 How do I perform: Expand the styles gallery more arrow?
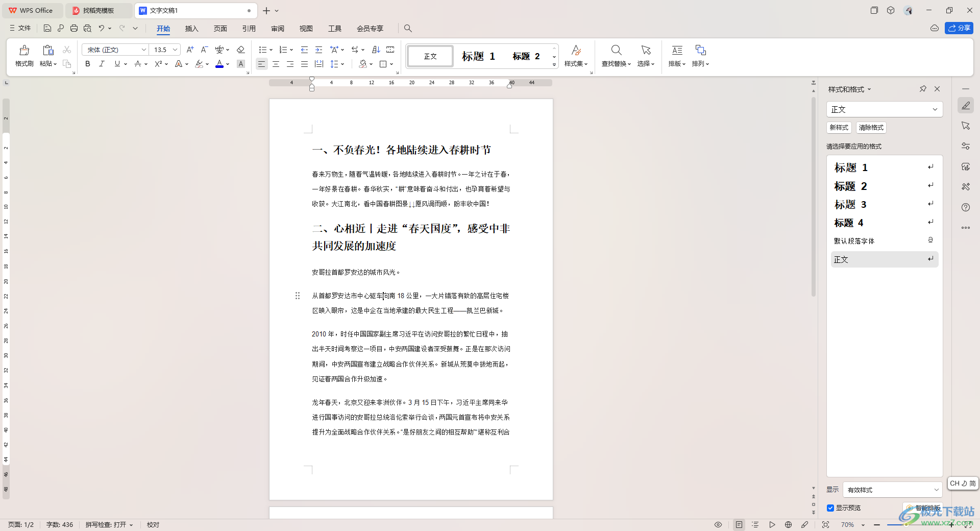554,64
